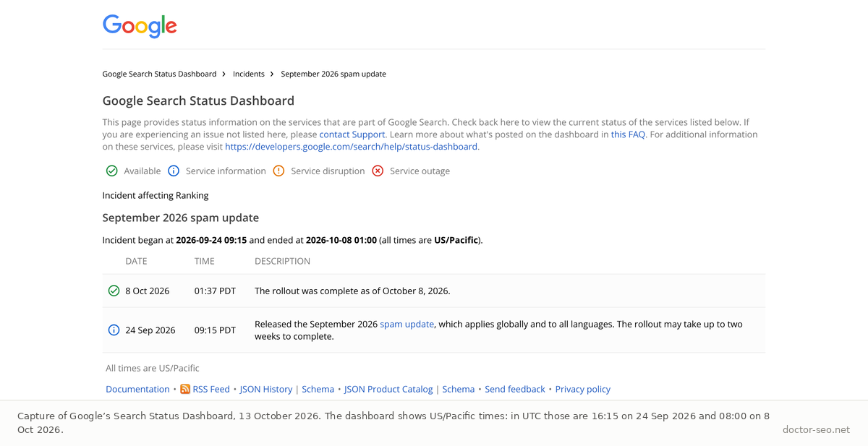Open developers.google.com status-dashboard help link
The height and width of the screenshot is (446, 868).
click(x=352, y=147)
